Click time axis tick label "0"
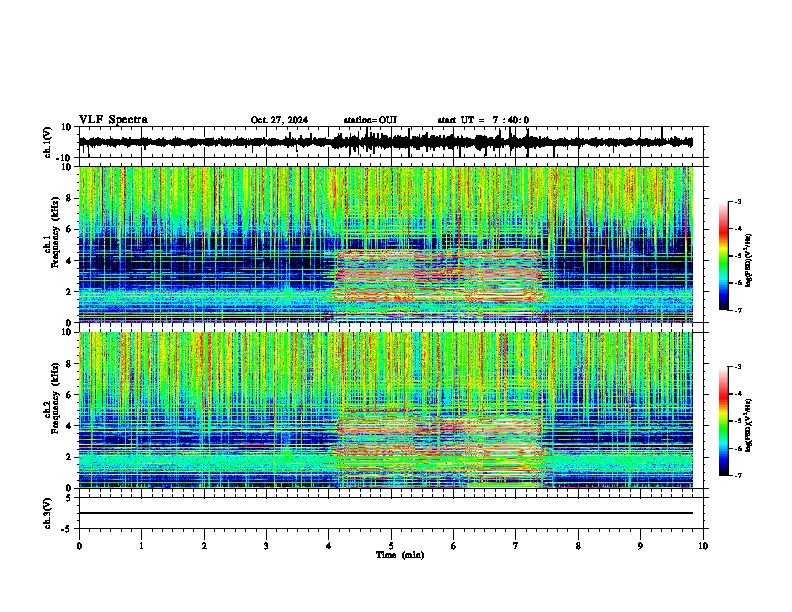This screenshot has height=612, width=792. [79, 546]
